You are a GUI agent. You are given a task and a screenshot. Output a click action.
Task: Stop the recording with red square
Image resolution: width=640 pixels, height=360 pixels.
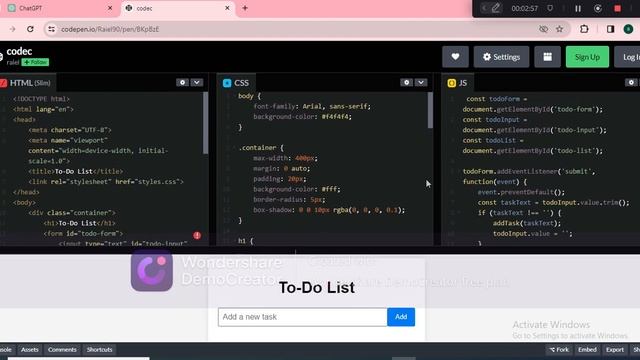coord(618,8)
